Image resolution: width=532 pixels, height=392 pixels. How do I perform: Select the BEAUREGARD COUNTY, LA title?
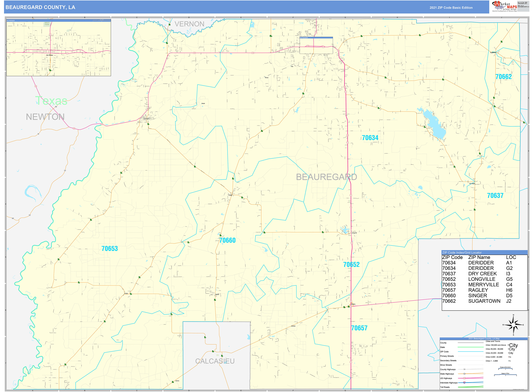coord(40,7)
